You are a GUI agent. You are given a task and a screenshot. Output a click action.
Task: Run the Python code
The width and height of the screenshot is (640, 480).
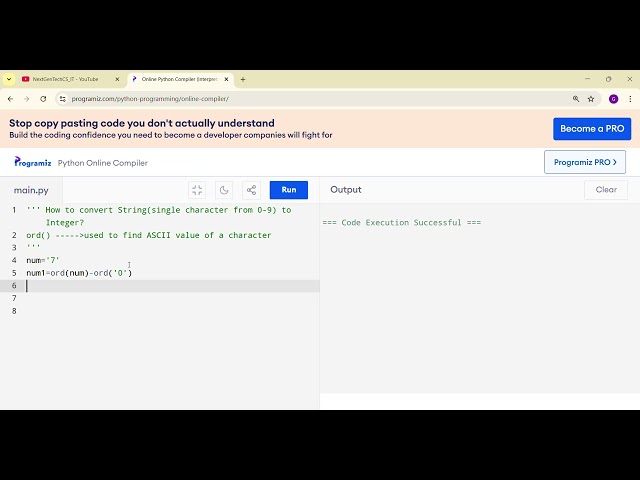tap(289, 190)
